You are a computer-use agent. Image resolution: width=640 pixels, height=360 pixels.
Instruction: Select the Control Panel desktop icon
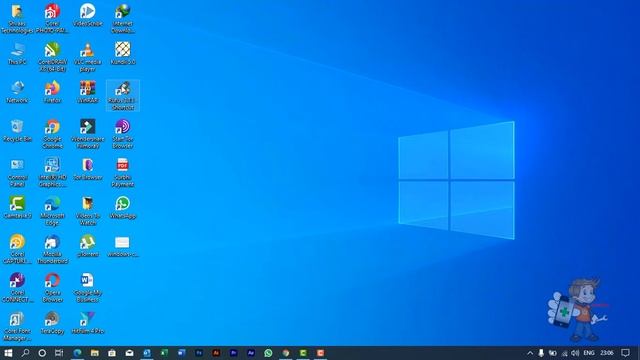17,172
